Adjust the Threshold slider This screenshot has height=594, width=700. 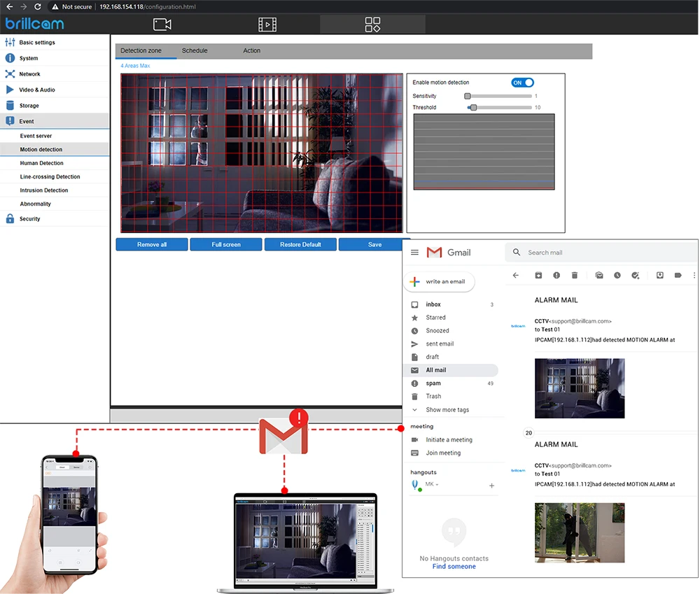click(x=473, y=108)
